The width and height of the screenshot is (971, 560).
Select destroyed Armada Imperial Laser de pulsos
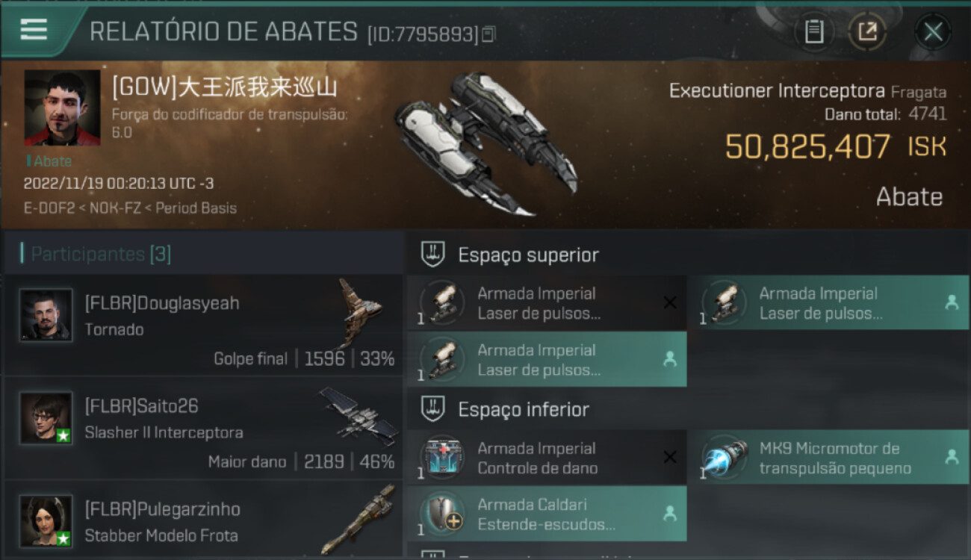[546, 303]
